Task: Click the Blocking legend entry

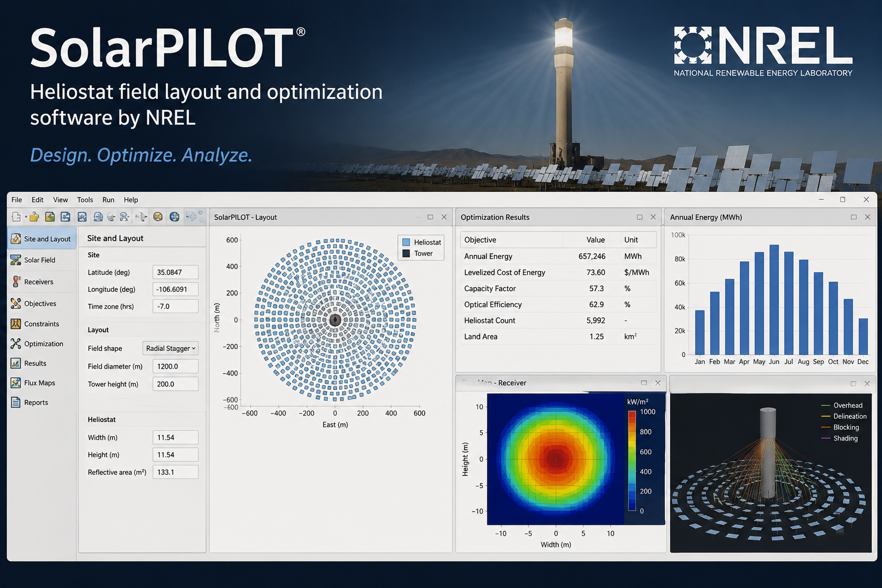Action: (x=840, y=427)
